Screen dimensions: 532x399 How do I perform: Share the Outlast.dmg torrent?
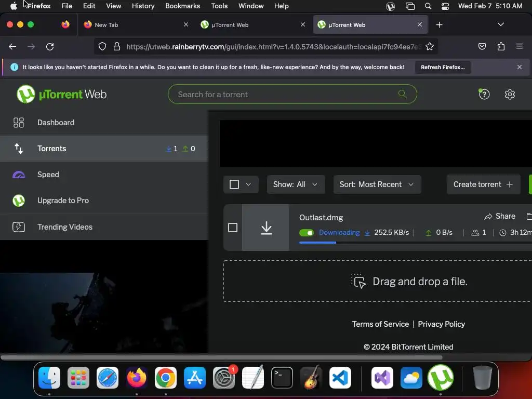click(x=500, y=216)
